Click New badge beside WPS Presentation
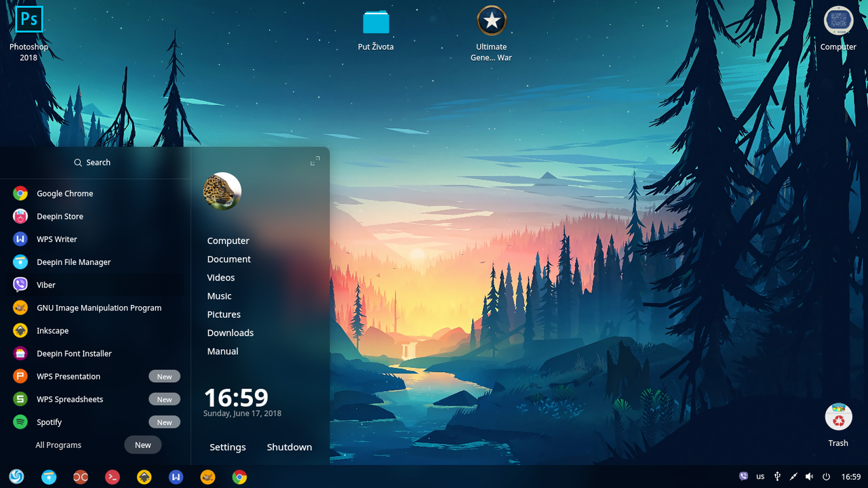 coord(164,376)
